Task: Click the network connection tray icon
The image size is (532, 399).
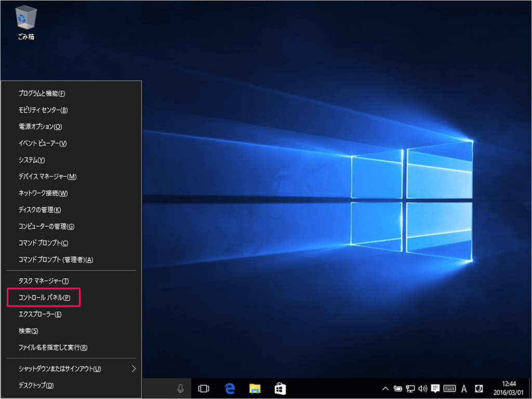Action: (410, 389)
